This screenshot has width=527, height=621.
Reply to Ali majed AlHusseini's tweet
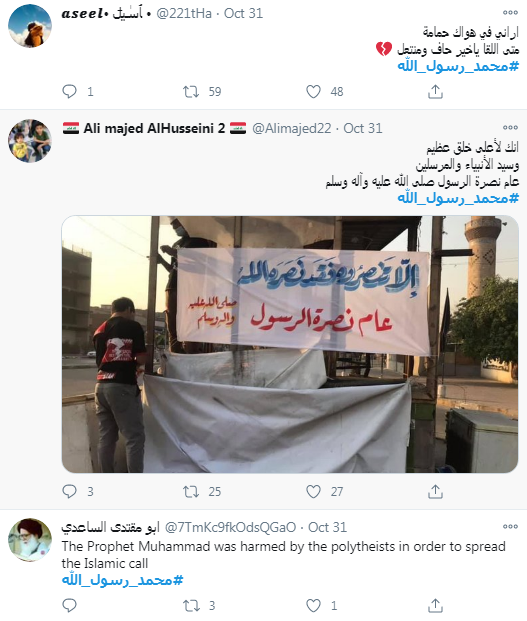[70, 491]
